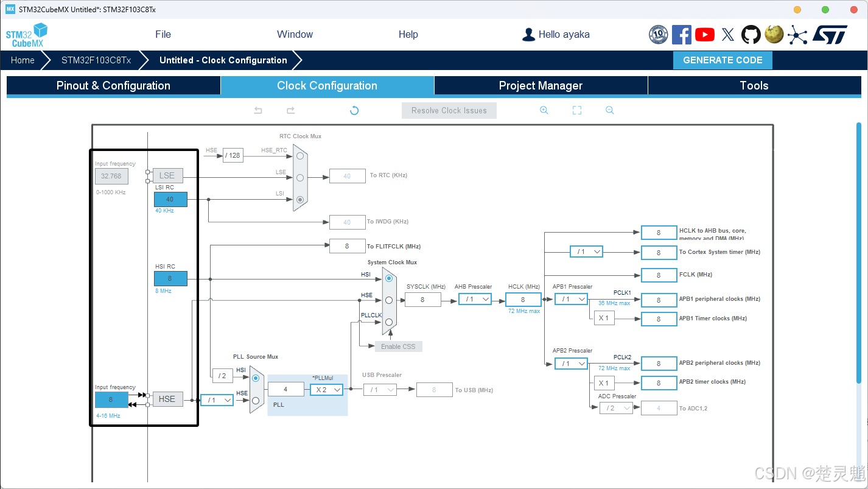Click the LSE oscillator block
The image size is (868, 489).
(167, 175)
